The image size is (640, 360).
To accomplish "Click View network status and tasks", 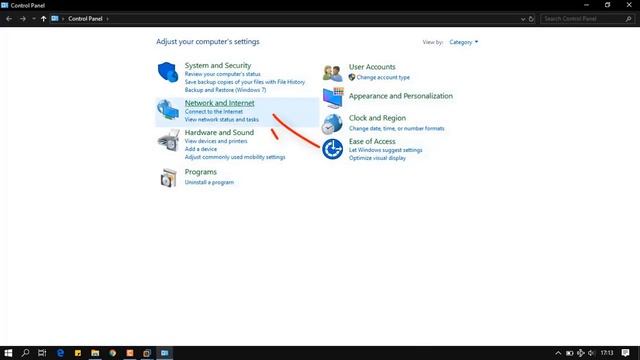I will pyautogui.click(x=222, y=120).
